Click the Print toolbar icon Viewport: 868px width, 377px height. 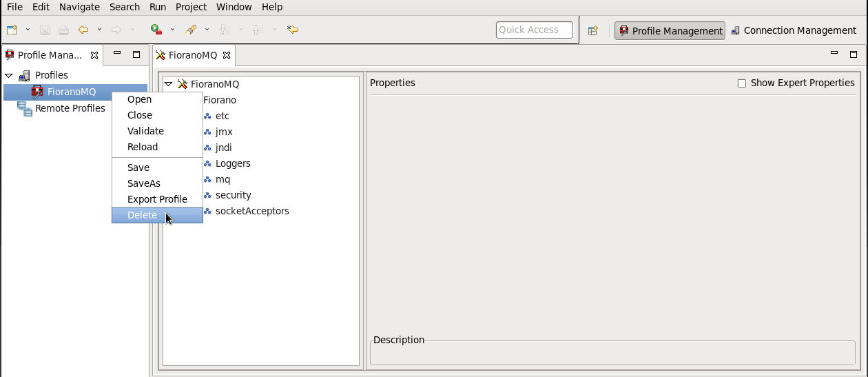[x=63, y=30]
